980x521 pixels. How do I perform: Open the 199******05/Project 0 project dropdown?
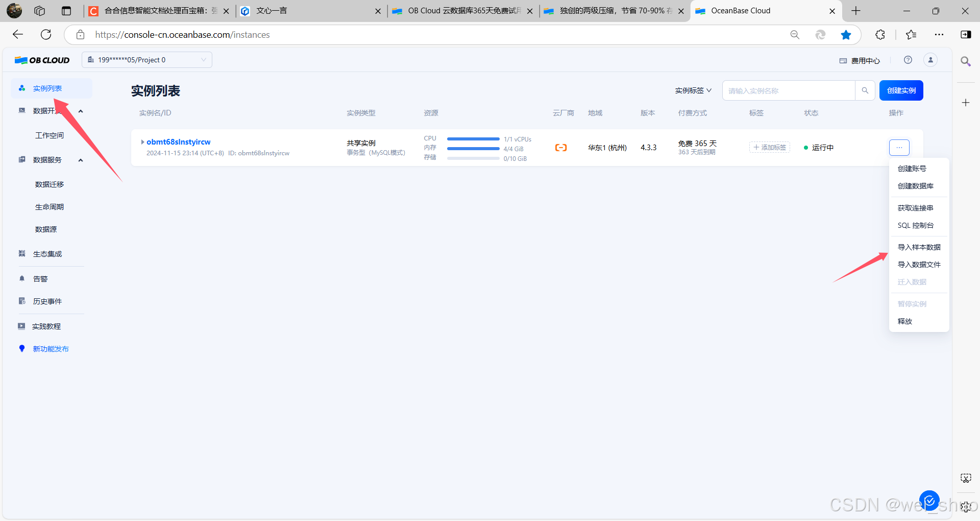click(x=147, y=60)
